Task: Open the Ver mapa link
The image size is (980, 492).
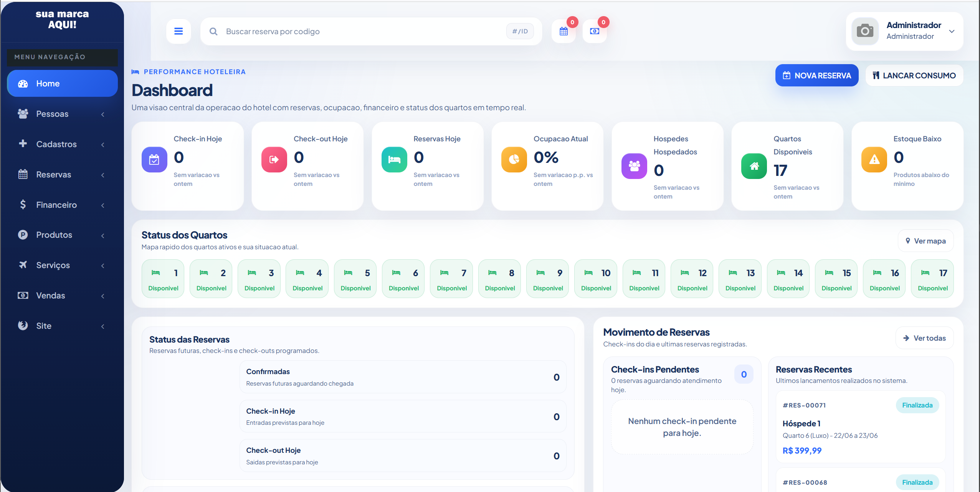Action: (925, 241)
